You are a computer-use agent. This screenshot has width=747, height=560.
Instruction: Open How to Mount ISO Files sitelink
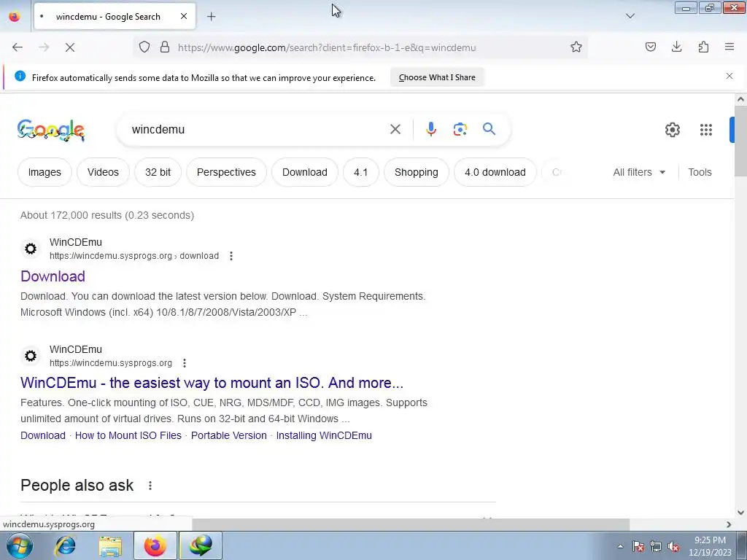click(x=128, y=436)
